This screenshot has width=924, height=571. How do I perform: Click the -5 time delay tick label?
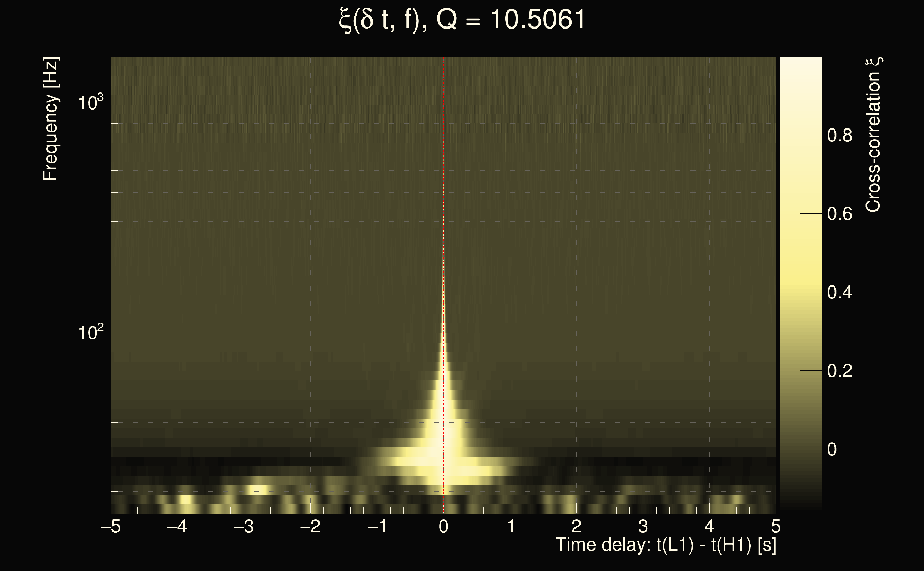tap(111, 526)
